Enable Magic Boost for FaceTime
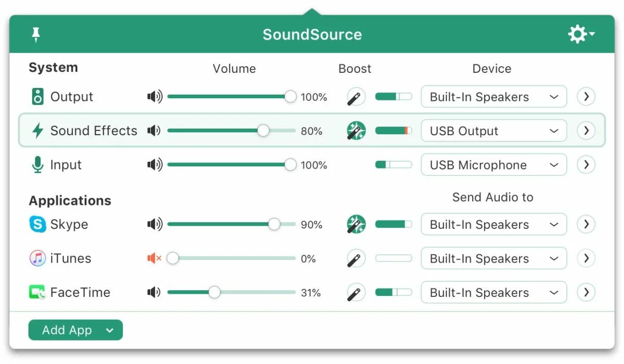 tap(356, 292)
